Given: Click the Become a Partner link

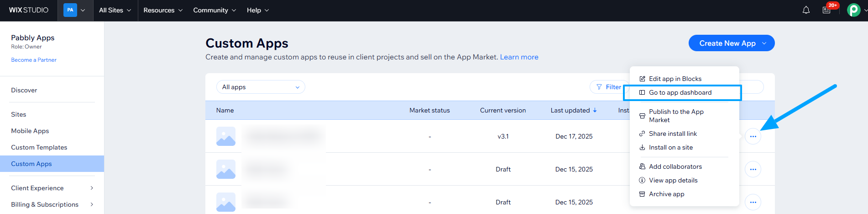Looking at the screenshot, I should point(34,60).
